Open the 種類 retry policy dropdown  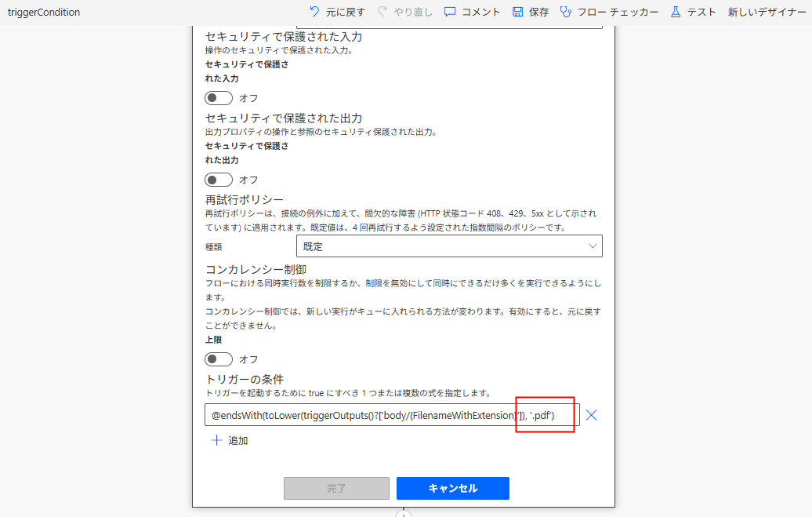click(x=449, y=246)
